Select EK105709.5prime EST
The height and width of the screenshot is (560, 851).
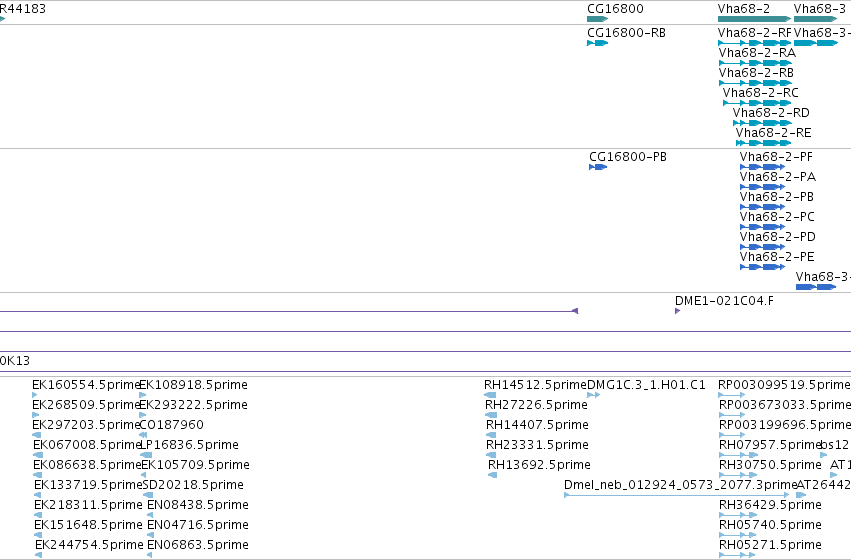click(195, 465)
